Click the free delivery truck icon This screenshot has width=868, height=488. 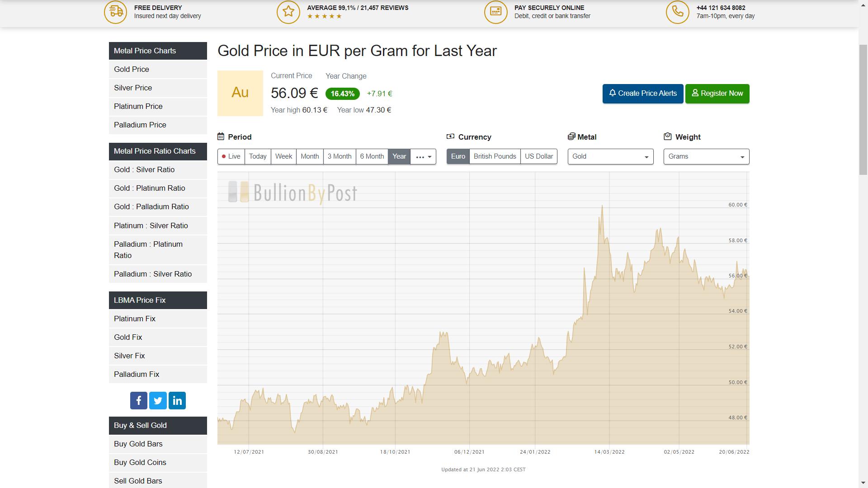(116, 12)
